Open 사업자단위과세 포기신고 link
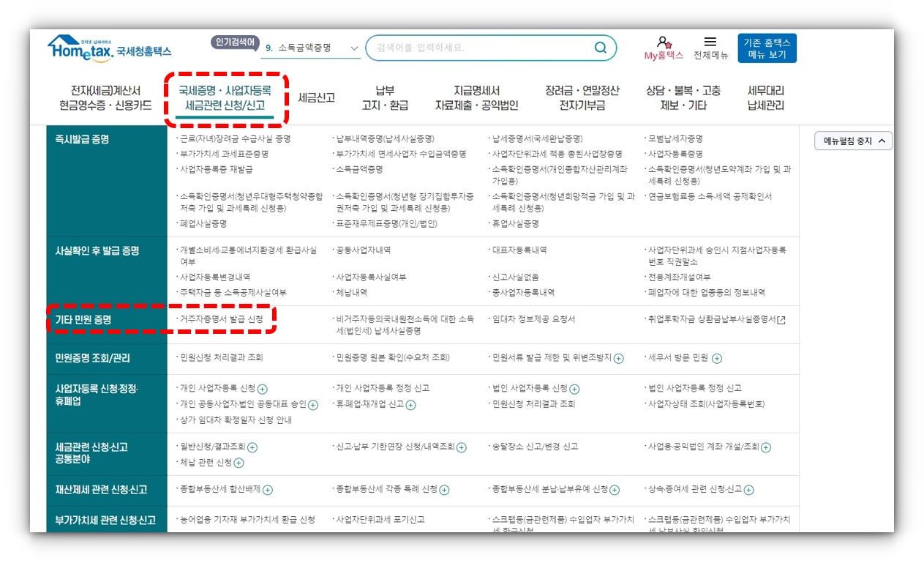The width and height of the screenshot is (924, 563). click(x=380, y=520)
